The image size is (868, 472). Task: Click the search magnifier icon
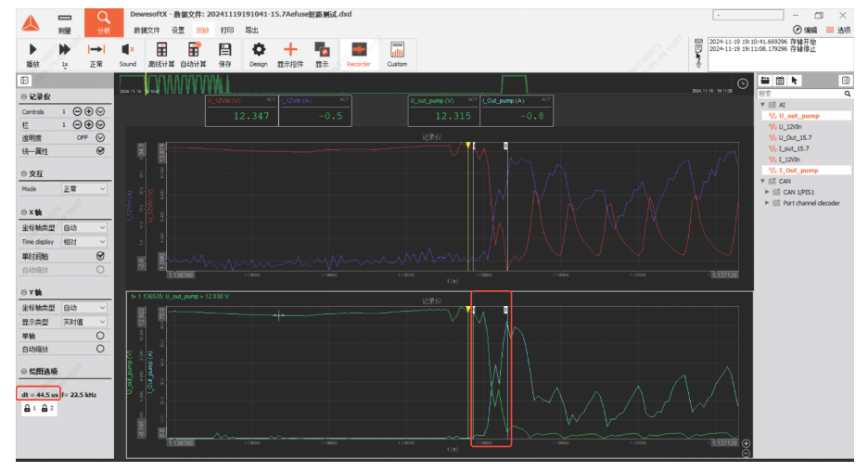[x=847, y=94]
